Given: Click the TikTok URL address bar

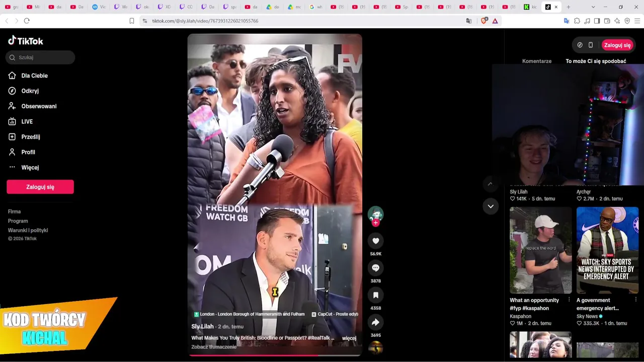Looking at the screenshot, I should (205, 21).
